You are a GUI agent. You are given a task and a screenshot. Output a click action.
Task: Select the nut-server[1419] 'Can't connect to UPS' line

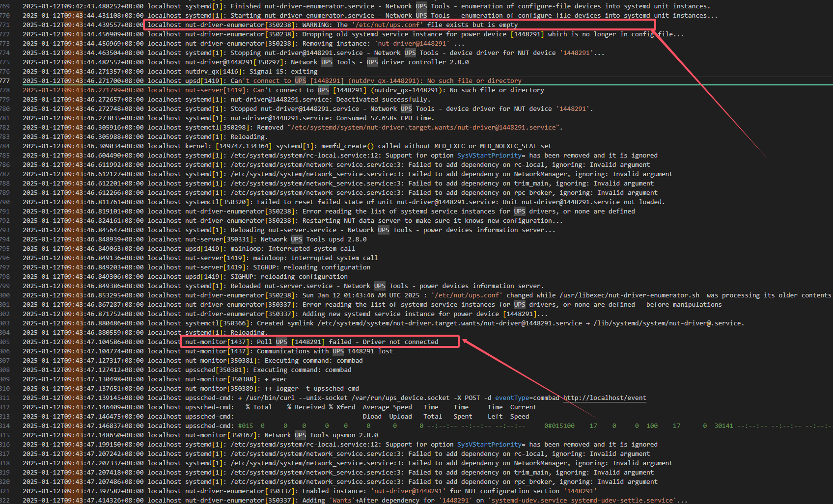tap(283, 90)
